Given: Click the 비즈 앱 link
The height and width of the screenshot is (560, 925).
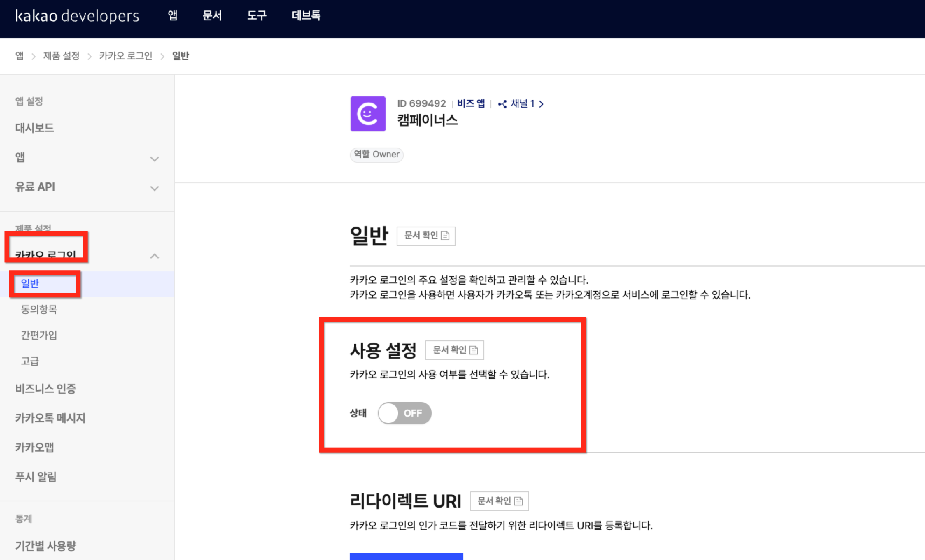Looking at the screenshot, I should point(471,103).
